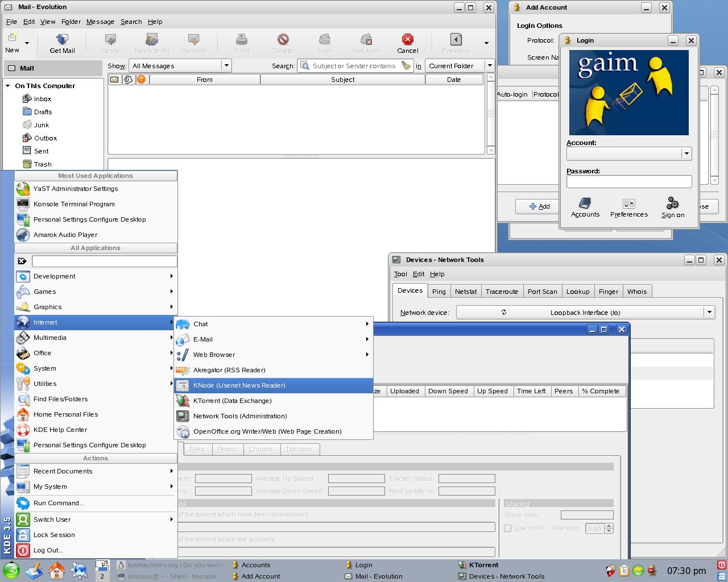Viewport: 728px width, 582px height.
Task: Click Preferences icon in Gaim Login window
Action: (x=628, y=203)
